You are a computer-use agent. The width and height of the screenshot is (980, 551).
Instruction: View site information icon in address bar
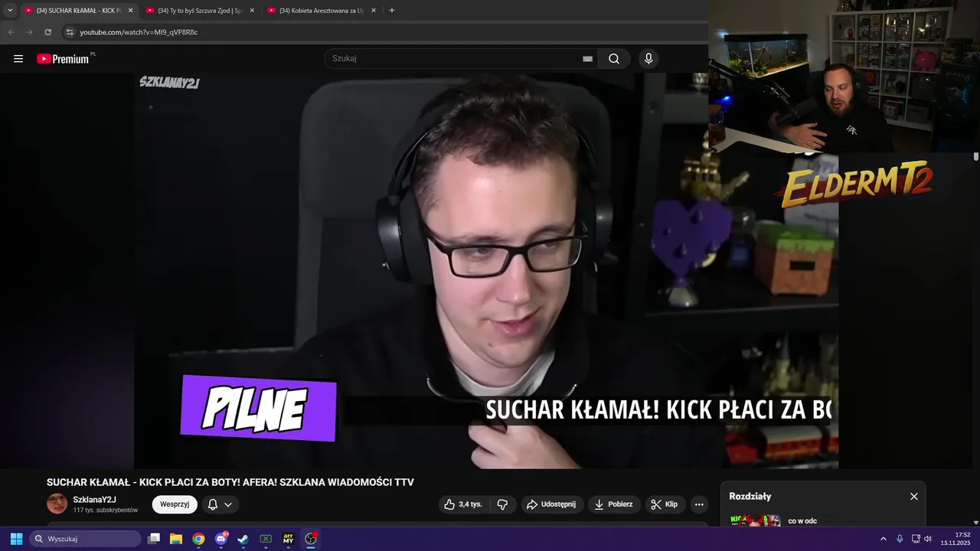(x=70, y=32)
